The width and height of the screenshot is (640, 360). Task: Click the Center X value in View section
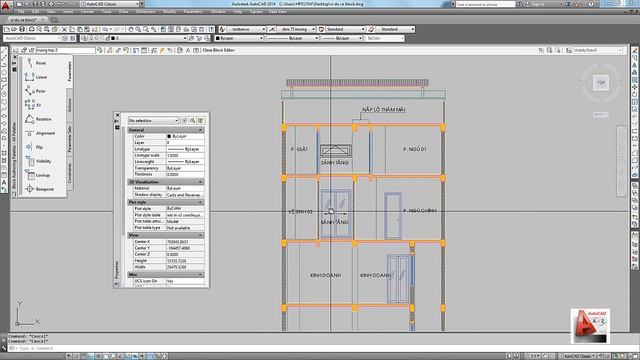click(185, 242)
